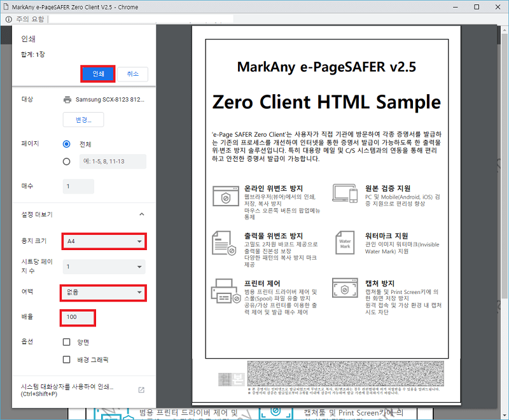This screenshot has width=509, height=420.
Task: Open the A4 용지 크기 paper size dropdown
Action: click(x=102, y=242)
